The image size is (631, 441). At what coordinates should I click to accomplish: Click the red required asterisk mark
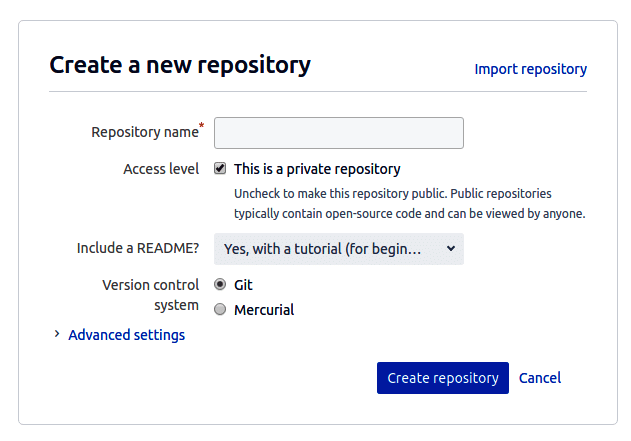click(x=202, y=126)
